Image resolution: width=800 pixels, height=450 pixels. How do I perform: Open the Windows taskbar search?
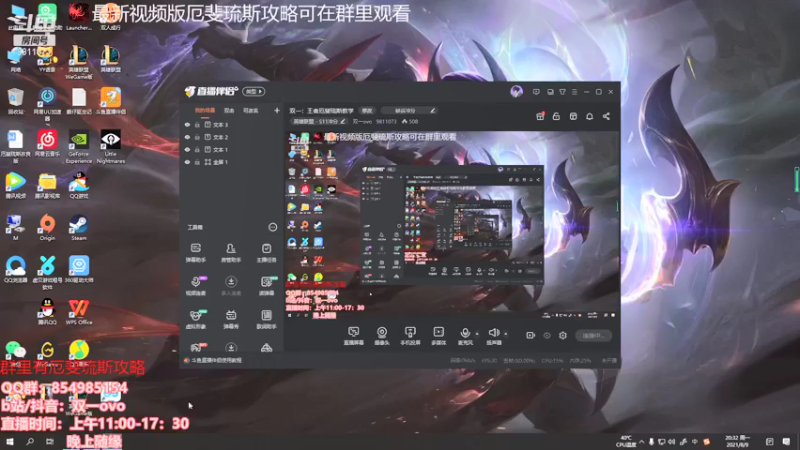pos(30,441)
